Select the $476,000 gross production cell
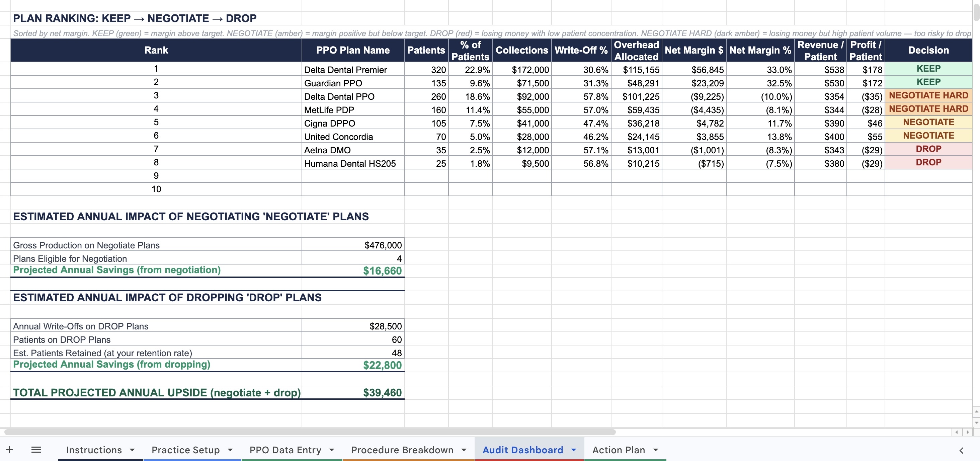This screenshot has width=980, height=461. click(353, 245)
